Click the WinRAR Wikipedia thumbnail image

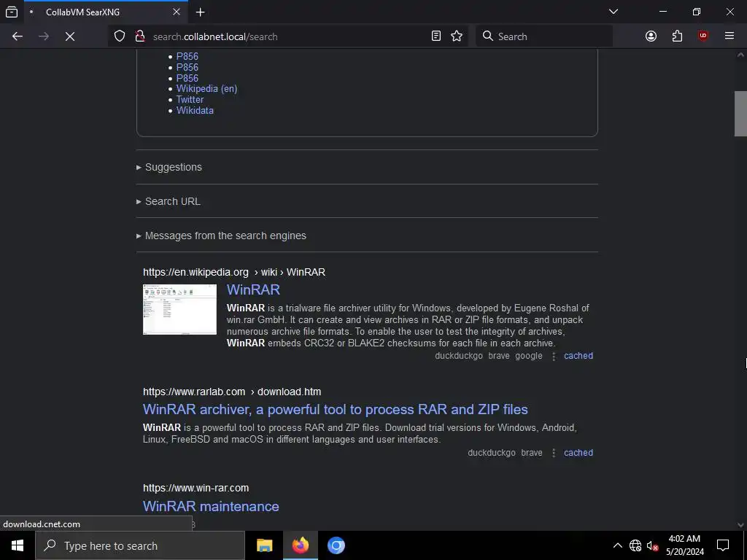coord(179,309)
